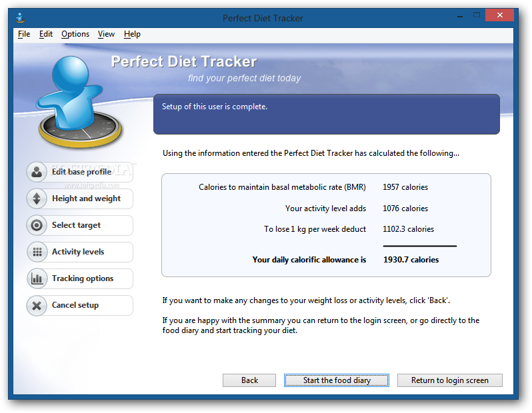Select the '1102.3 calories' deduction value

pos(409,229)
